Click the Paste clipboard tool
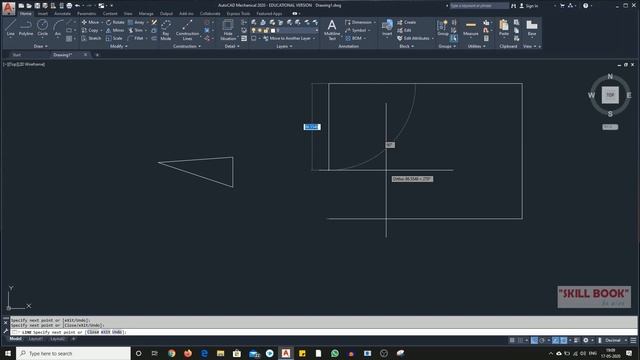The width and height of the screenshot is (640, 360). [x=504, y=29]
